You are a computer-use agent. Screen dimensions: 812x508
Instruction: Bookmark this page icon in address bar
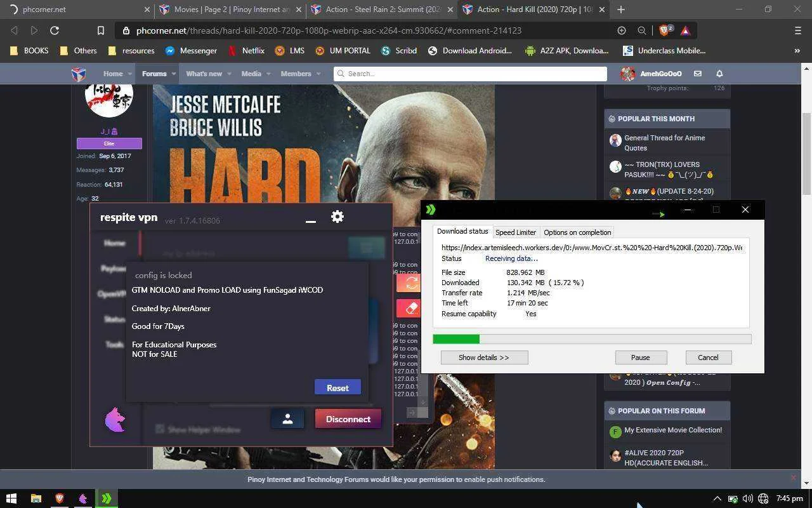(x=100, y=30)
